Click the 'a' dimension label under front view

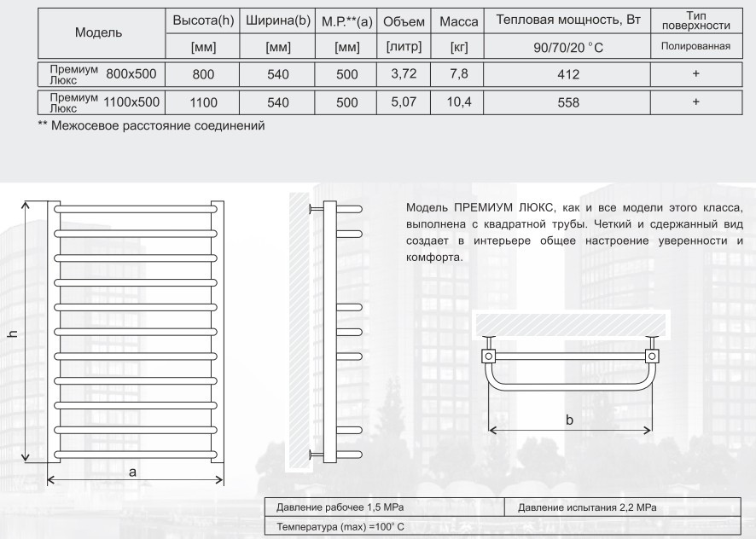point(134,471)
